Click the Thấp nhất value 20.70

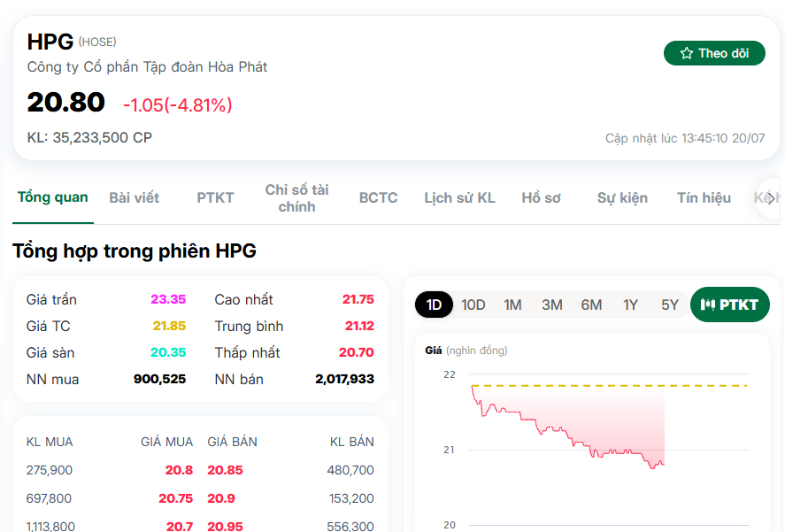tap(357, 352)
